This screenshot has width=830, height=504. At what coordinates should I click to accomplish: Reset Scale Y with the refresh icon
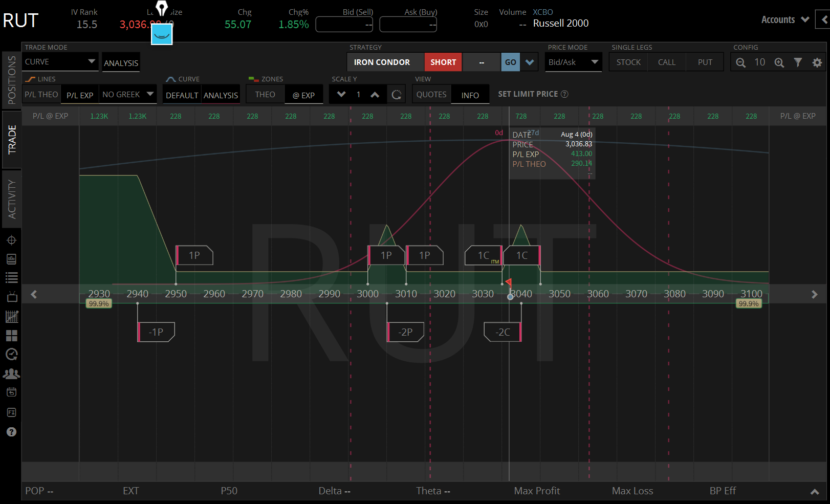pos(397,95)
